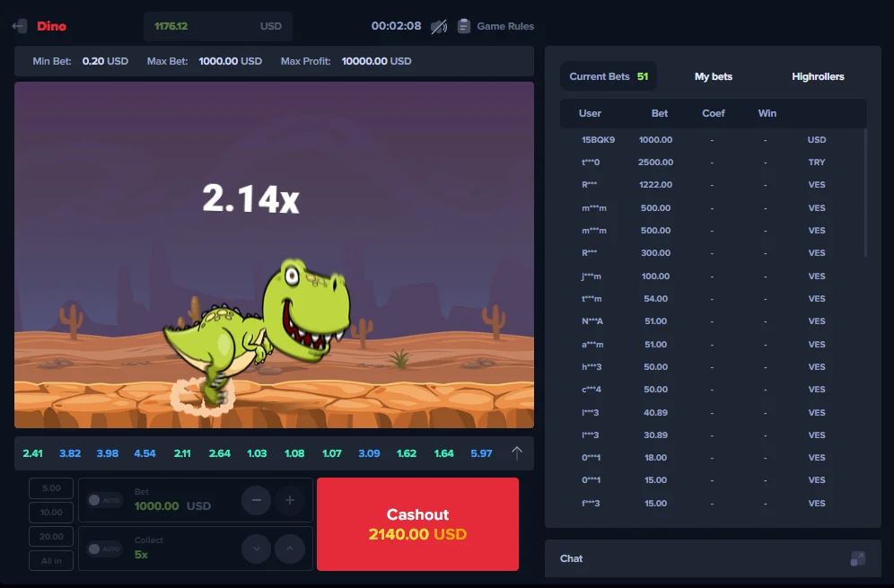Image resolution: width=894 pixels, height=588 pixels.
Task: Expand round history with up arrow
Action: coord(516,453)
